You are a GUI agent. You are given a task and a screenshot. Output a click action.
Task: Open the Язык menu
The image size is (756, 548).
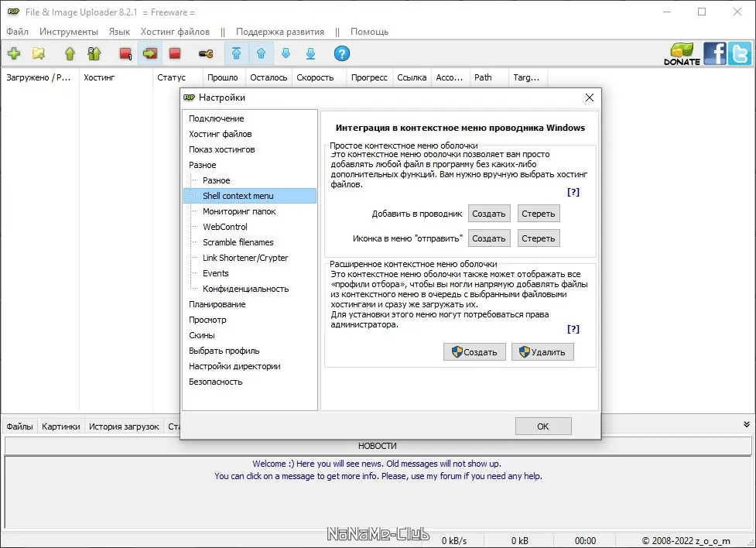pyautogui.click(x=119, y=32)
